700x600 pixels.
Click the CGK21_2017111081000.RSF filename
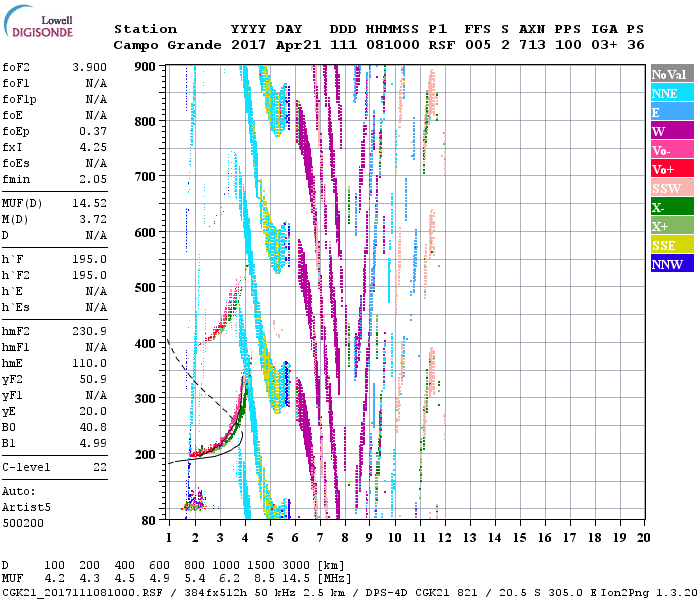pos(82,593)
